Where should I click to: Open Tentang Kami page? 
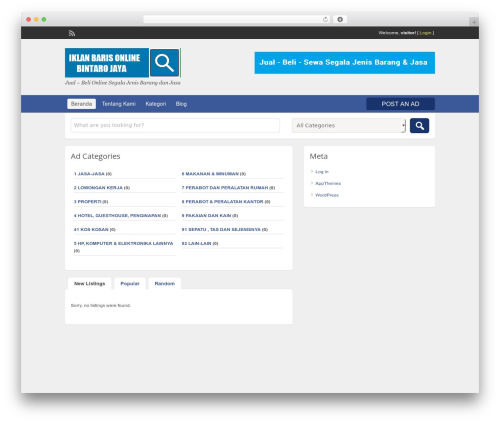pyautogui.click(x=119, y=104)
